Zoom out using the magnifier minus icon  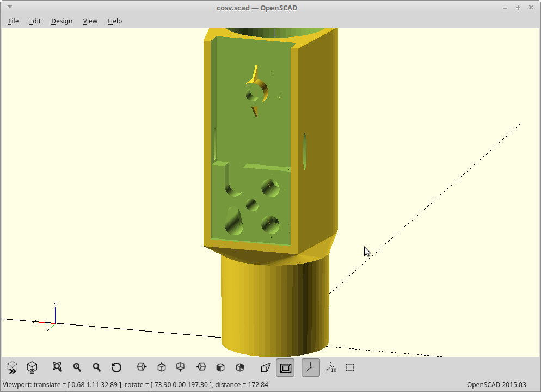tap(97, 367)
